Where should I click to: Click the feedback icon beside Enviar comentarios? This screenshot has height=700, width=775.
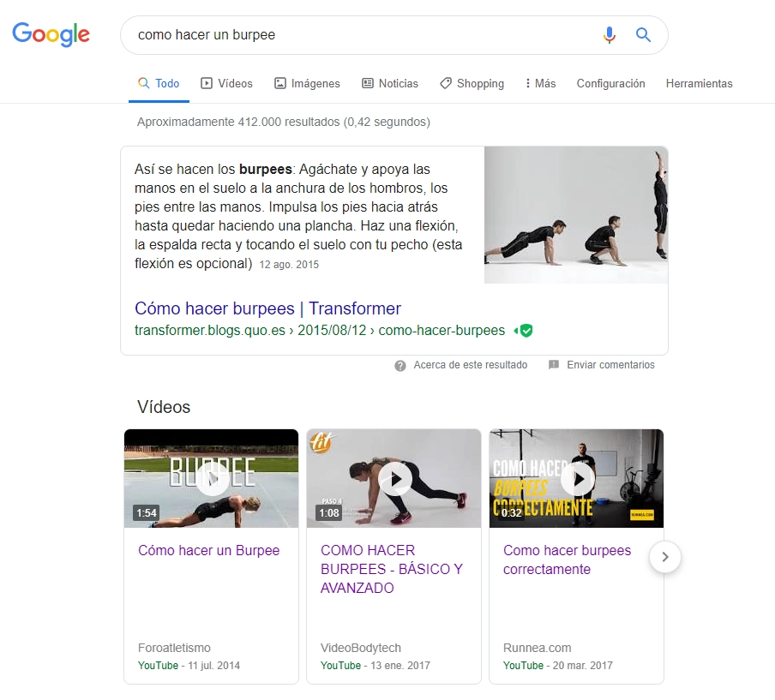(554, 365)
